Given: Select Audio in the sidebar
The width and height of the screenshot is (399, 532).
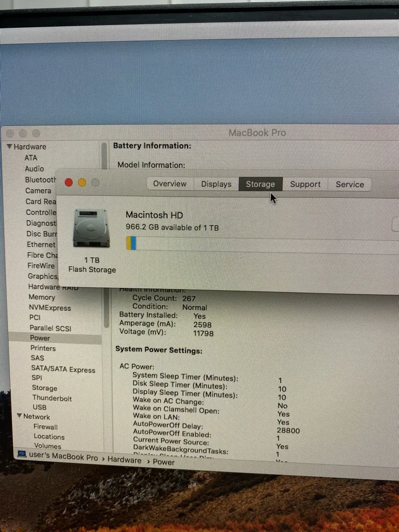Looking at the screenshot, I should (x=35, y=168).
